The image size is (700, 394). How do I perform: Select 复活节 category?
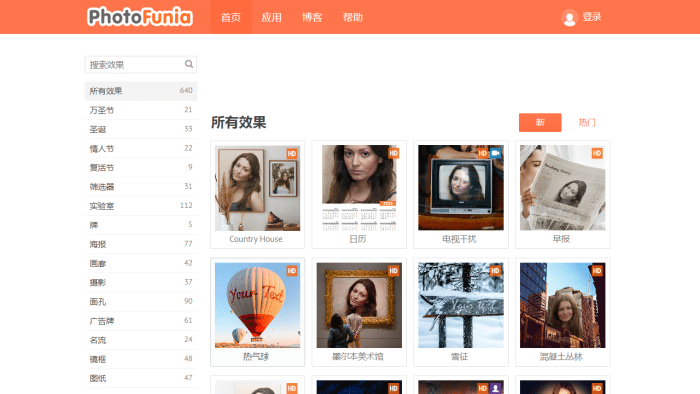141,168
